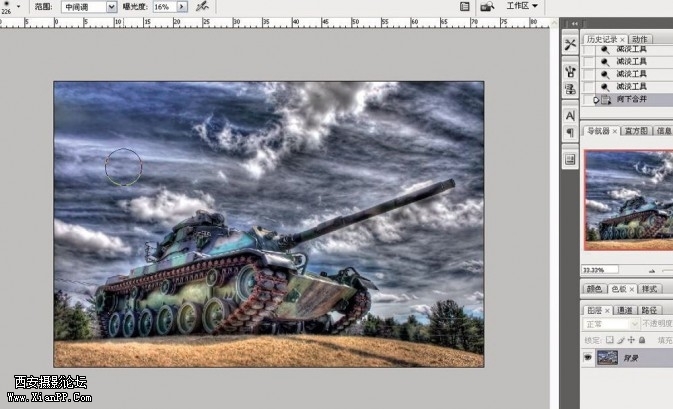The width and height of the screenshot is (673, 409).
Task: Click the Bridge launch icon
Action: 487,6
